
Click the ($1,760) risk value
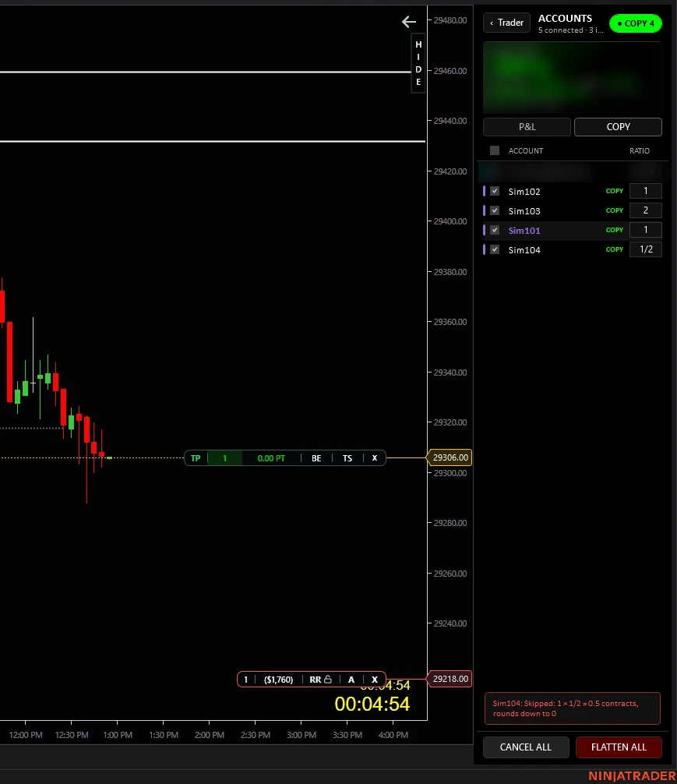pos(278,680)
